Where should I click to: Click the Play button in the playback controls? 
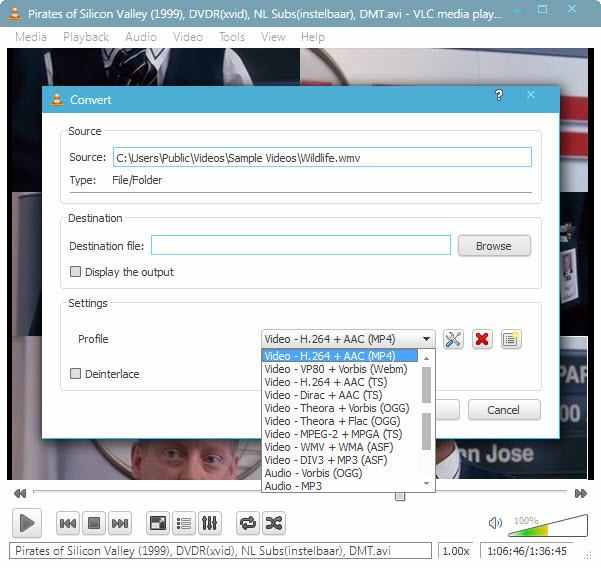point(27,522)
